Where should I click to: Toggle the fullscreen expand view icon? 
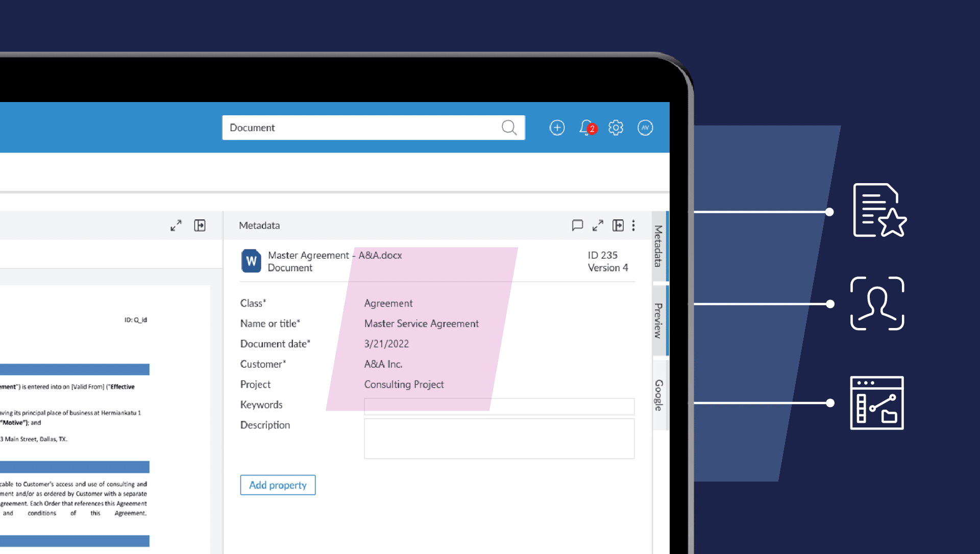(x=598, y=224)
